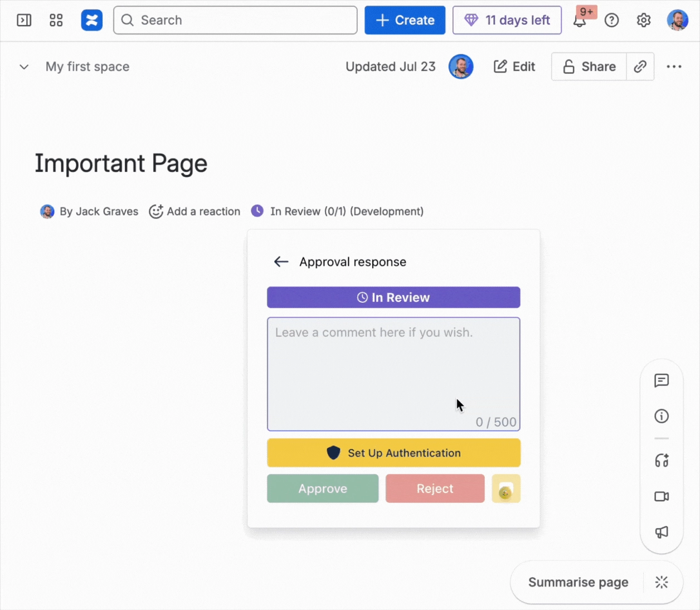
Task: Open the video recording icon in the sidebar
Action: click(x=662, y=496)
